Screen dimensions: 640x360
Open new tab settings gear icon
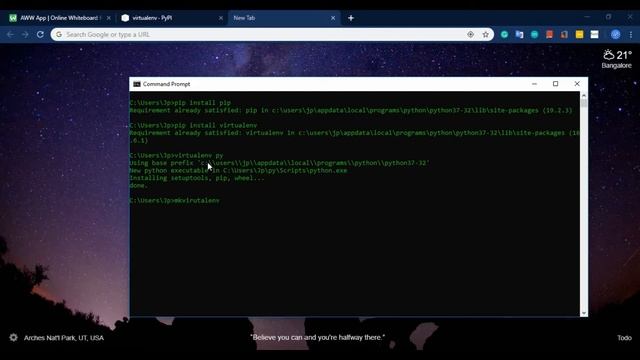13,338
